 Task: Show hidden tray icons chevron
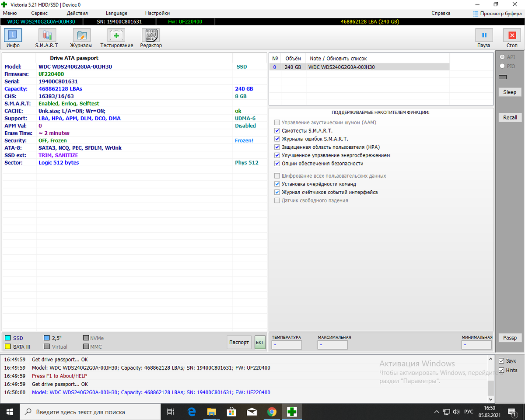click(437, 412)
